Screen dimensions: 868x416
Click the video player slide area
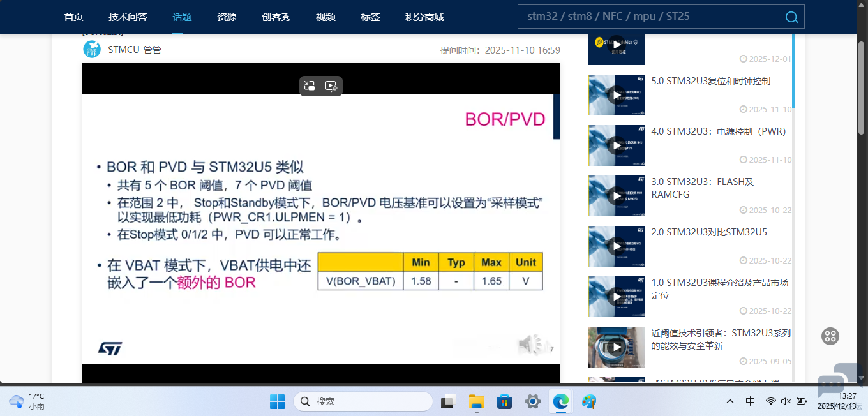321,229
